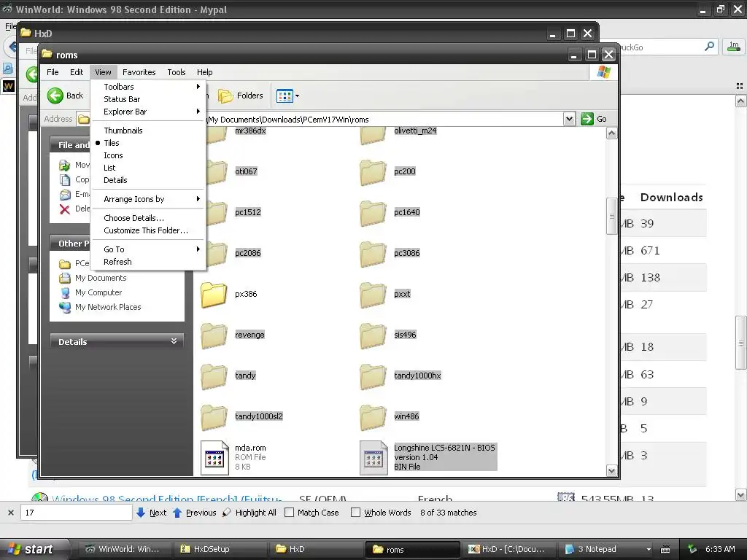Select the revenge folder icon

214,335
